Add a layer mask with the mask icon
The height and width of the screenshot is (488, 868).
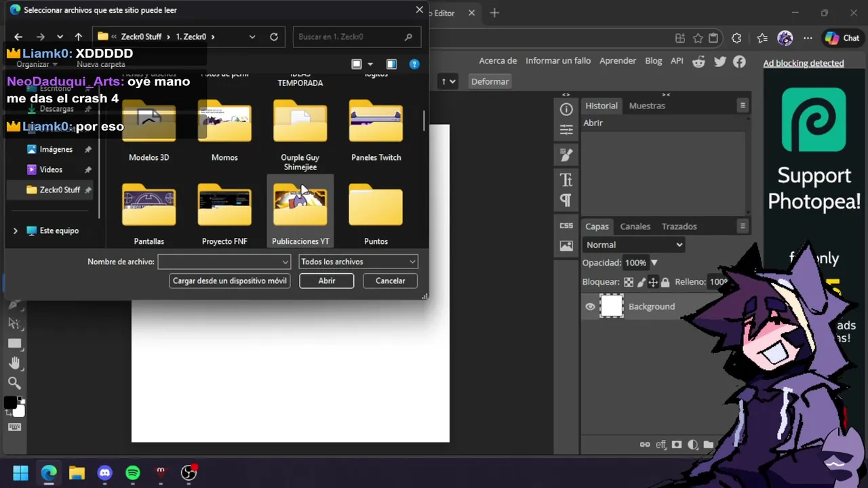click(677, 445)
